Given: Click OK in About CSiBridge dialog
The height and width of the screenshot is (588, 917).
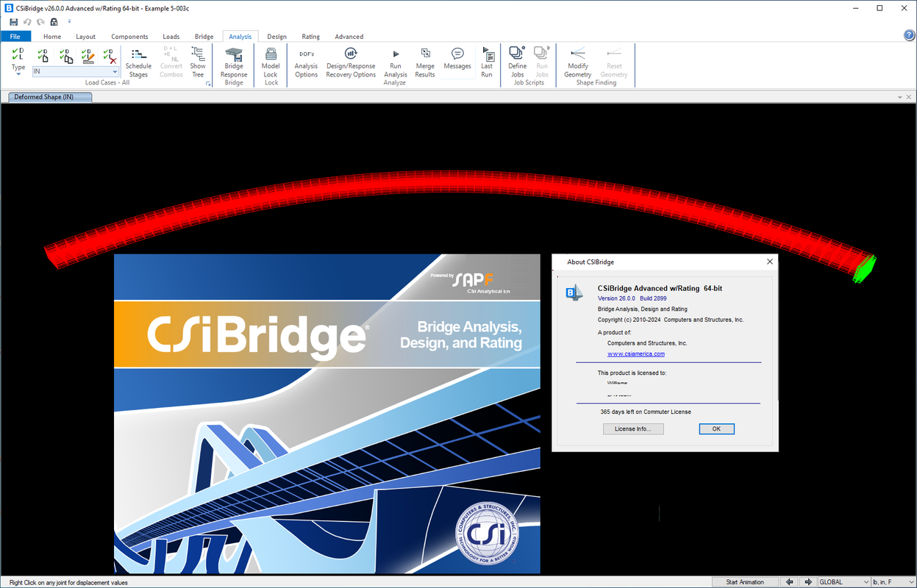Looking at the screenshot, I should 716,429.
